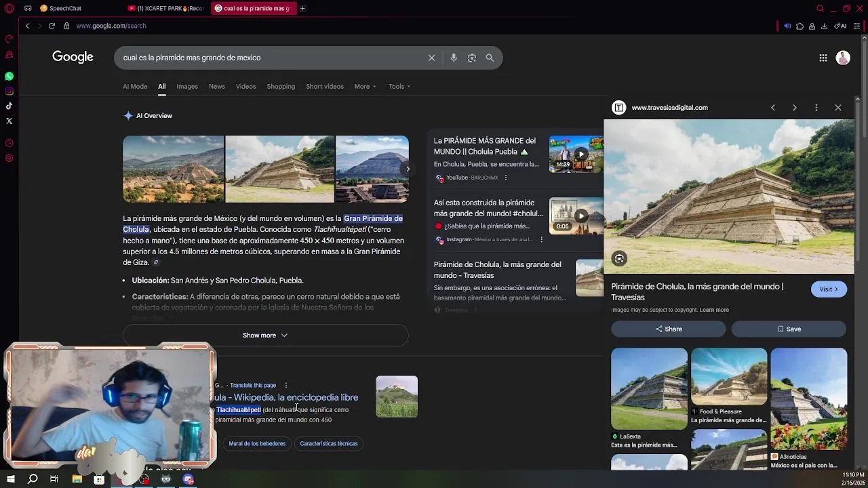Open the easy setup sliders icon
This screenshot has height=488, width=868.
(857, 26)
